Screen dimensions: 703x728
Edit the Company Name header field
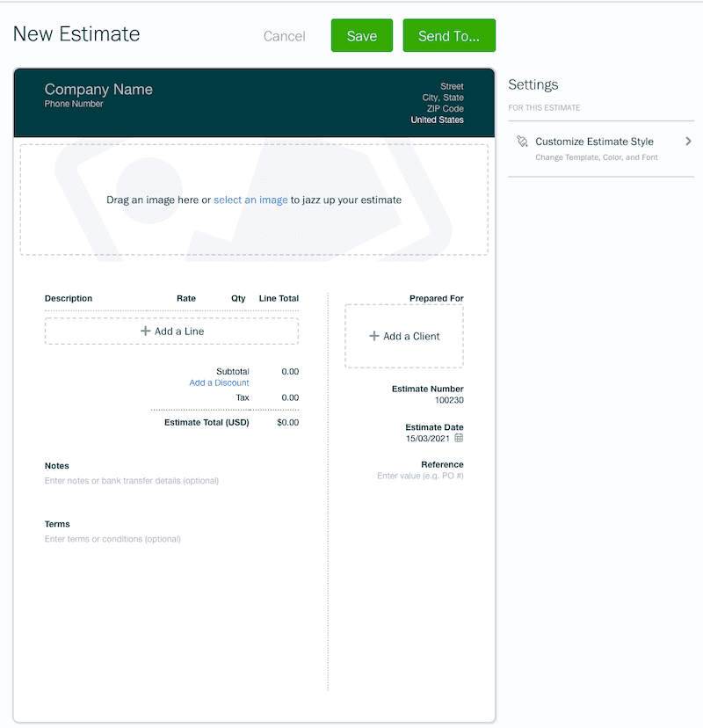(x=98, y=89)
